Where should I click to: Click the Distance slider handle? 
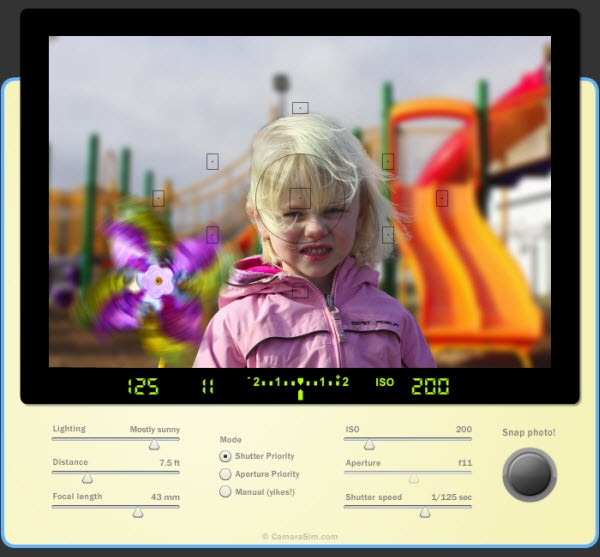point(87,479)
